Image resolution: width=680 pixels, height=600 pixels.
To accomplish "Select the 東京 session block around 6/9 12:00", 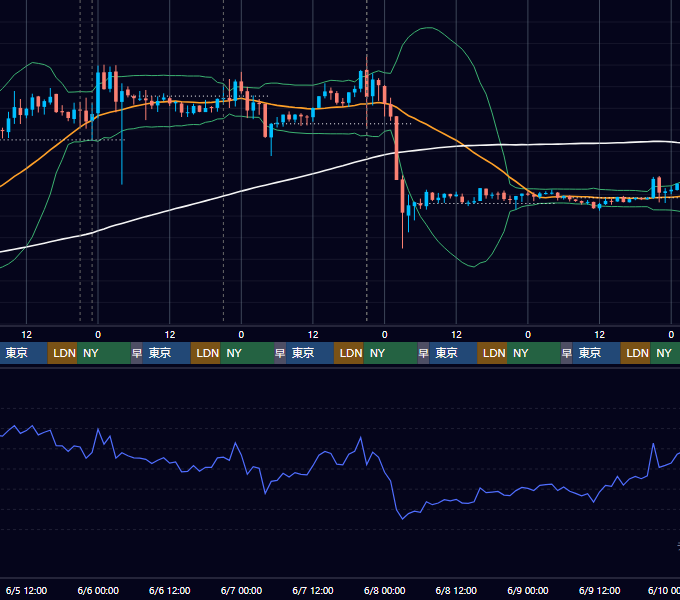I will (596, 353).
